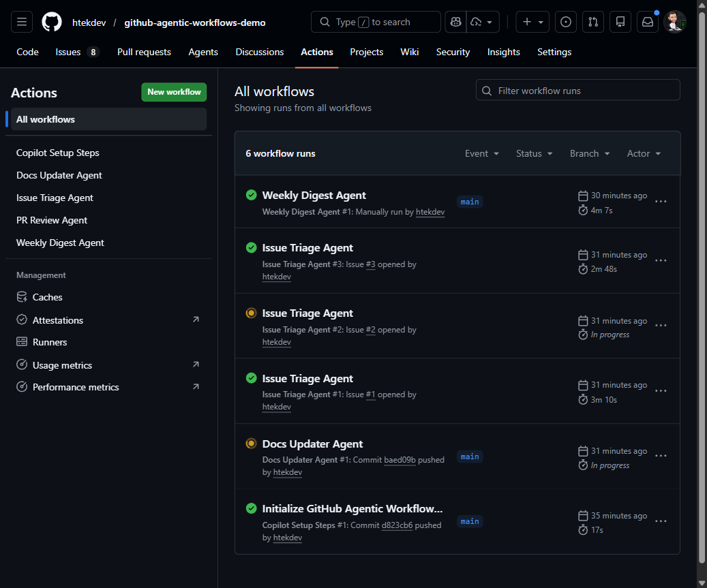The height and width of the screenshot is (588, 707).
Task: Open the Actor filter dropdown
Action: click(x=643, y=153)
